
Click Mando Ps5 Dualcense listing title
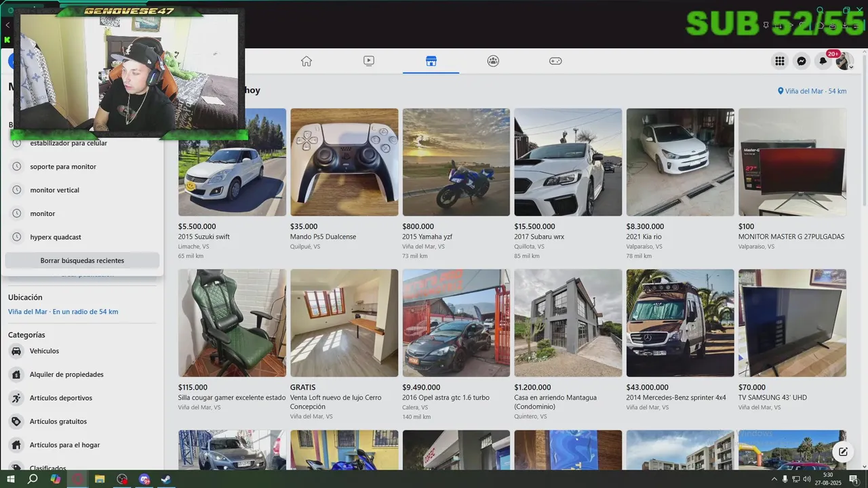coord(323,237)
